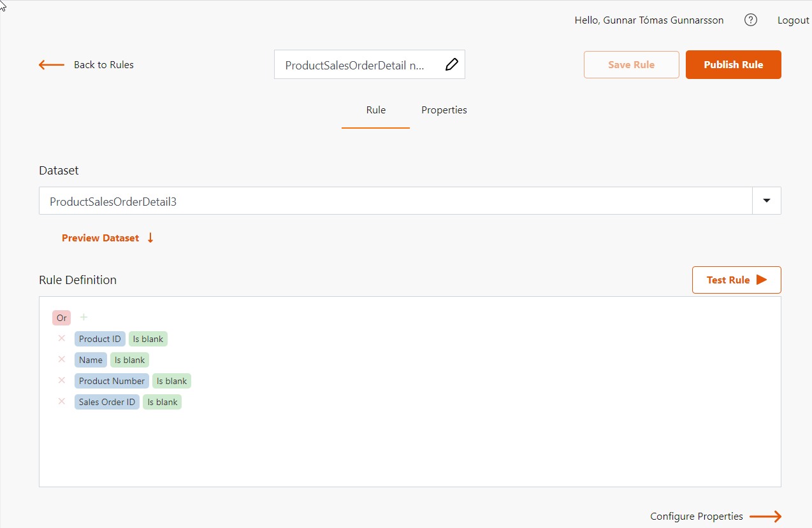This screenshot has height=528, width=812.
Task: Click the help question mark icon
Action: point(751,20)
